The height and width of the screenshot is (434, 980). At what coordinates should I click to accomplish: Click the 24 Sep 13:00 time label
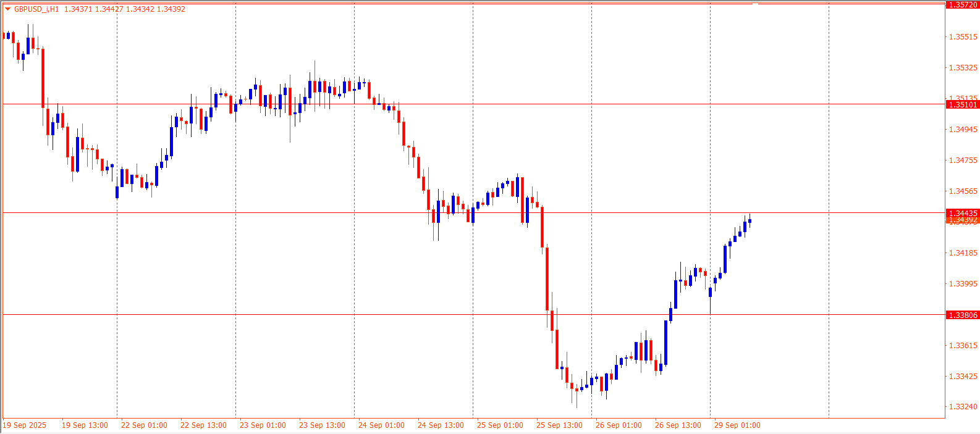(441, 425)
